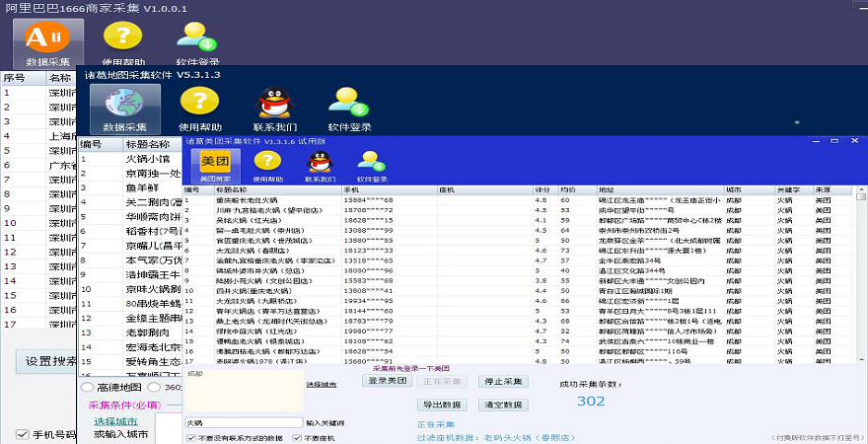868x444 pixels.
Task: Toggle the 手机号码 checkbox in the Alibaba window
Action: click(22, 434)
